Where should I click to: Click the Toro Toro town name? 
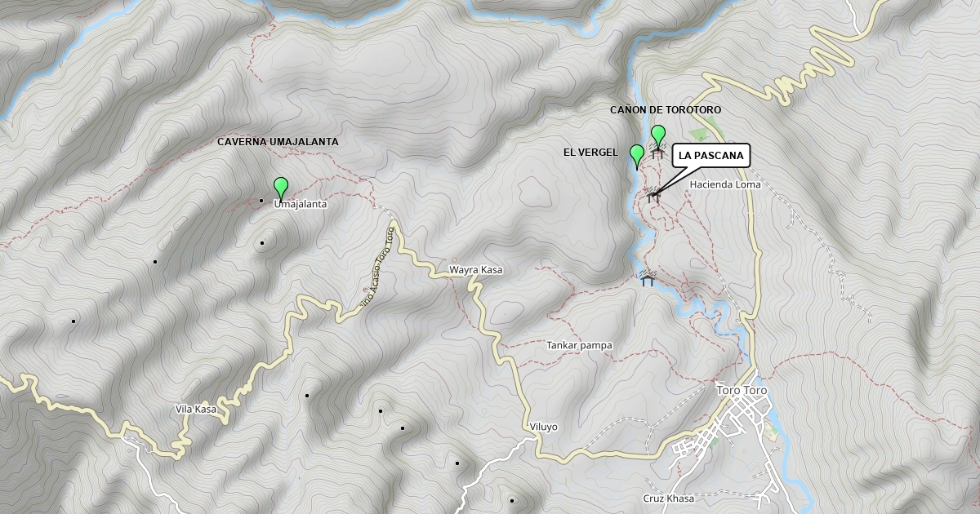point(740,389)
